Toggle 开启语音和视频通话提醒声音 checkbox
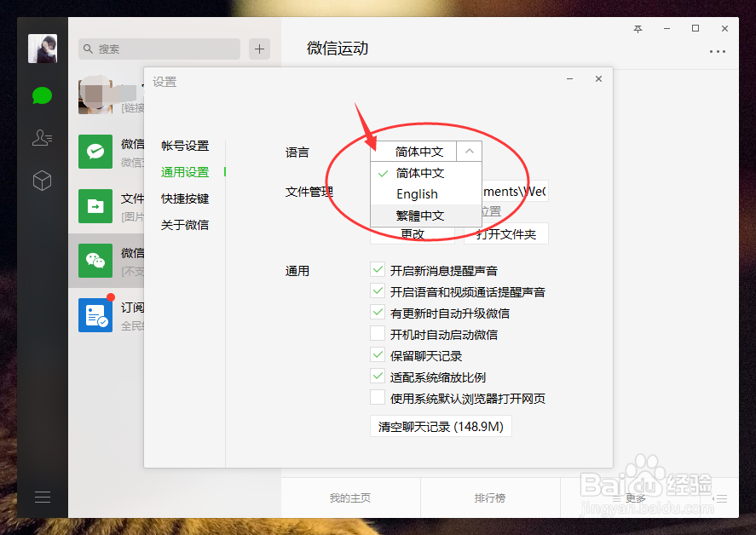 point(378,291)
